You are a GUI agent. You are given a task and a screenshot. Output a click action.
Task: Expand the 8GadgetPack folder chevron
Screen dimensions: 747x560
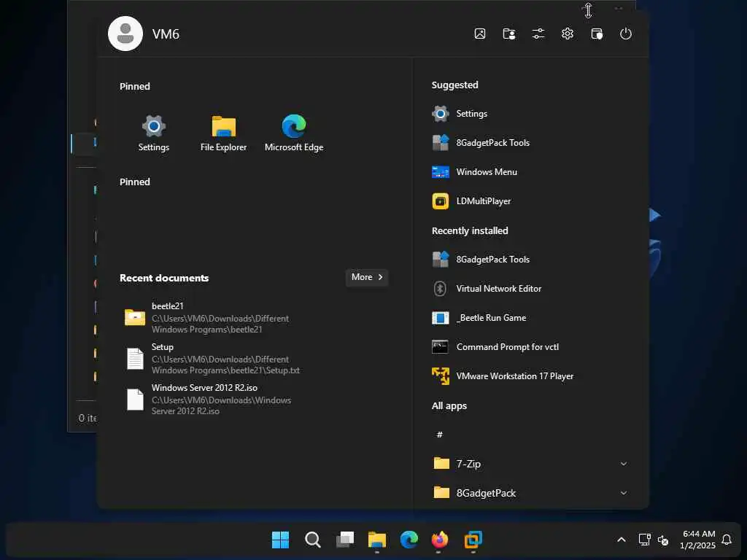(624, 493)
